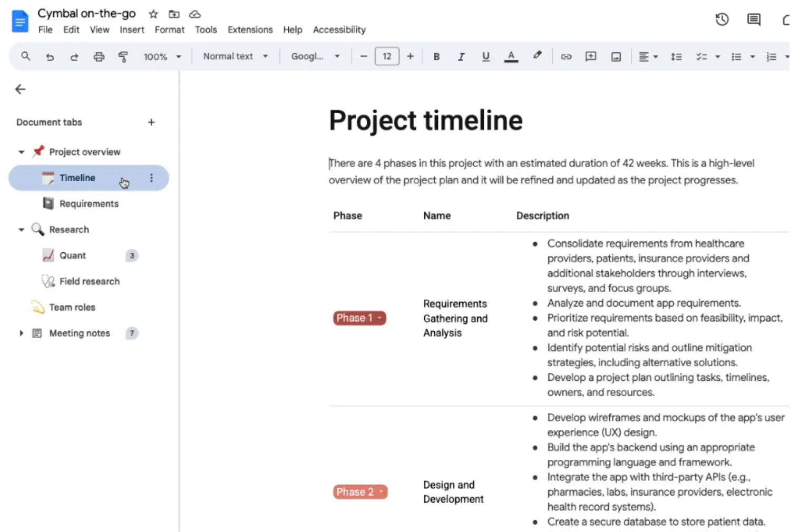Add a comment with the toolbar icon

click(590, 56)
